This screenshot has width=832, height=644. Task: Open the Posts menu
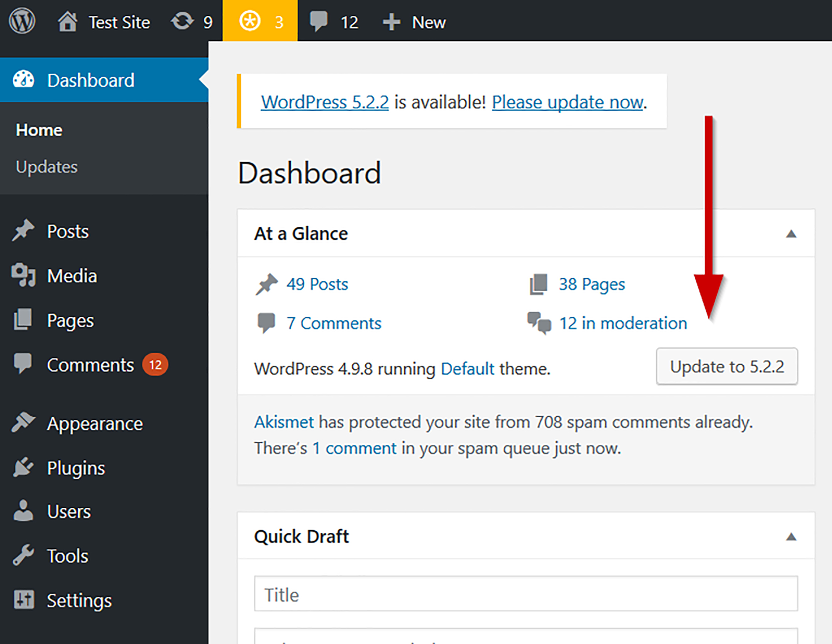click(x=68, y=231)
